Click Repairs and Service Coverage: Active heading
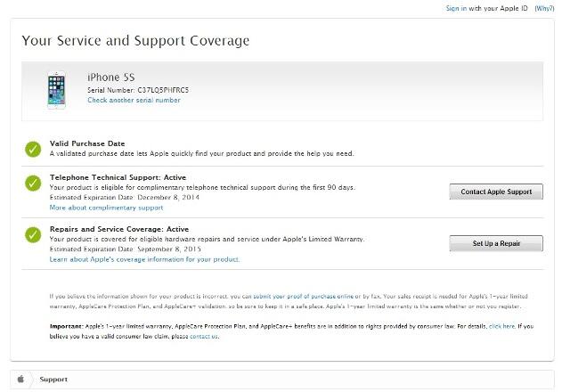Image resolution: width=570 pixels, height=392 pixels. 119,229
